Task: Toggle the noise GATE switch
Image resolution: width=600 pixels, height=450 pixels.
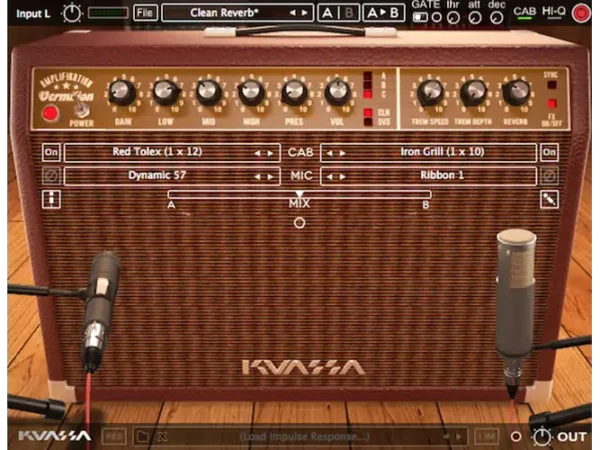Action: point(420,17)
